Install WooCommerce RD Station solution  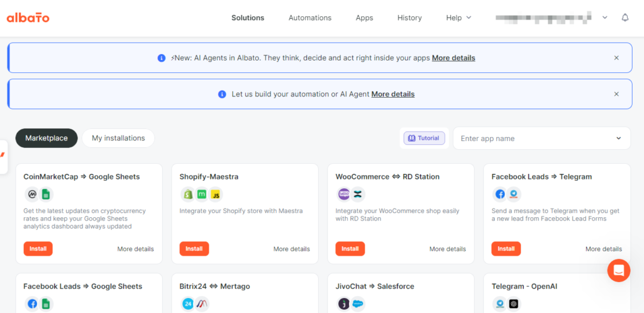[350, 249]
